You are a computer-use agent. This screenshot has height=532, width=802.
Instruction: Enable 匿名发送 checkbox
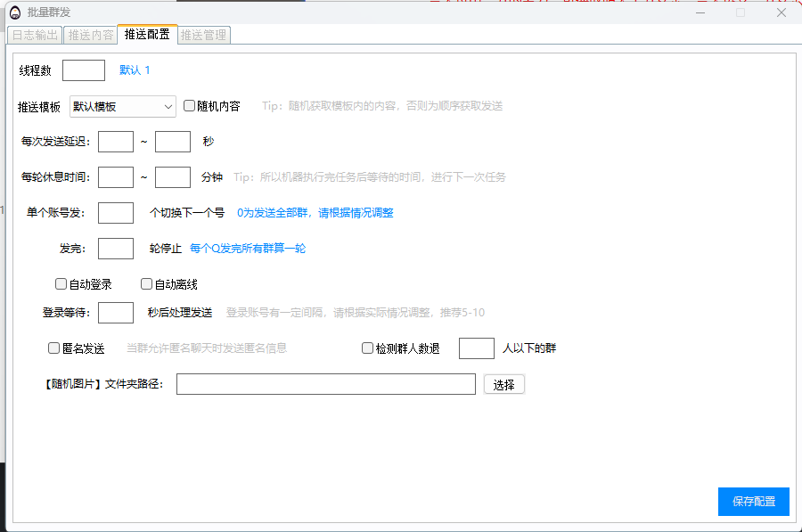pyautogui.click(x=54, y=348)
